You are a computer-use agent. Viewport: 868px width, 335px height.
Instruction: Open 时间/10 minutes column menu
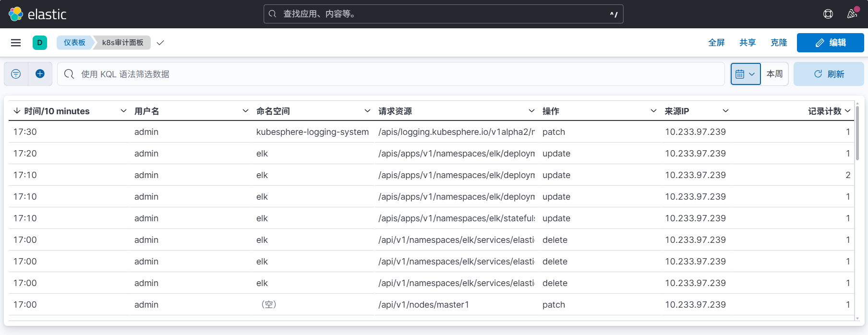(x=123, y=111)
